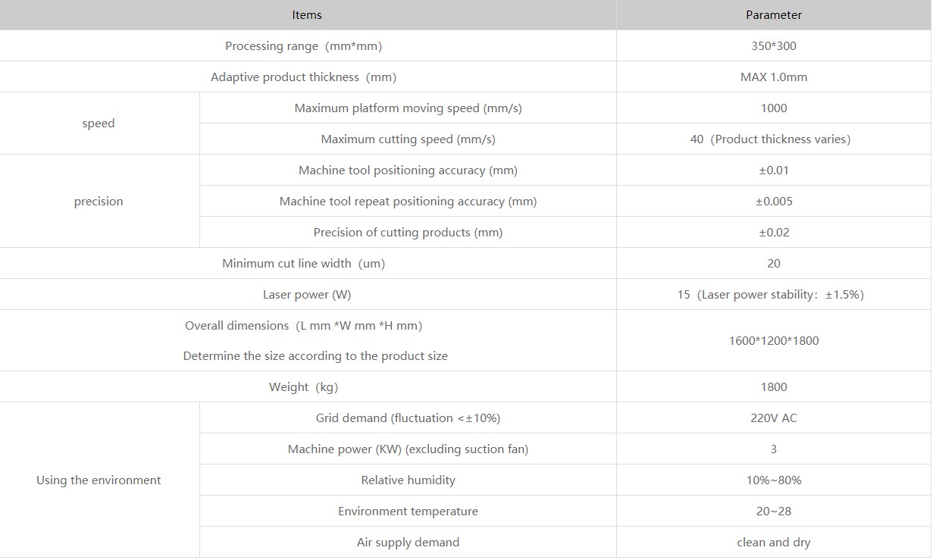Click the "350*300" value cell
The width and height of the screenshot is (933, 560).
(773, 46)
